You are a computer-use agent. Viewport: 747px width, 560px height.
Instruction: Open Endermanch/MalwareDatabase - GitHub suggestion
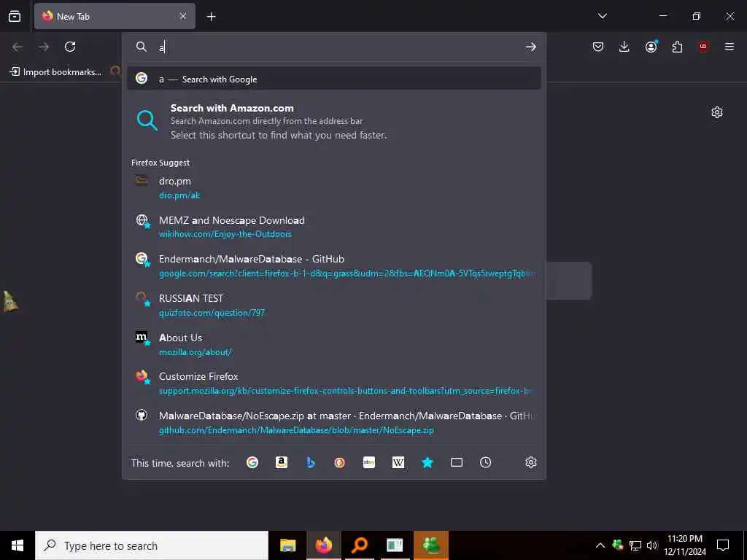click(x=334, y=265)
